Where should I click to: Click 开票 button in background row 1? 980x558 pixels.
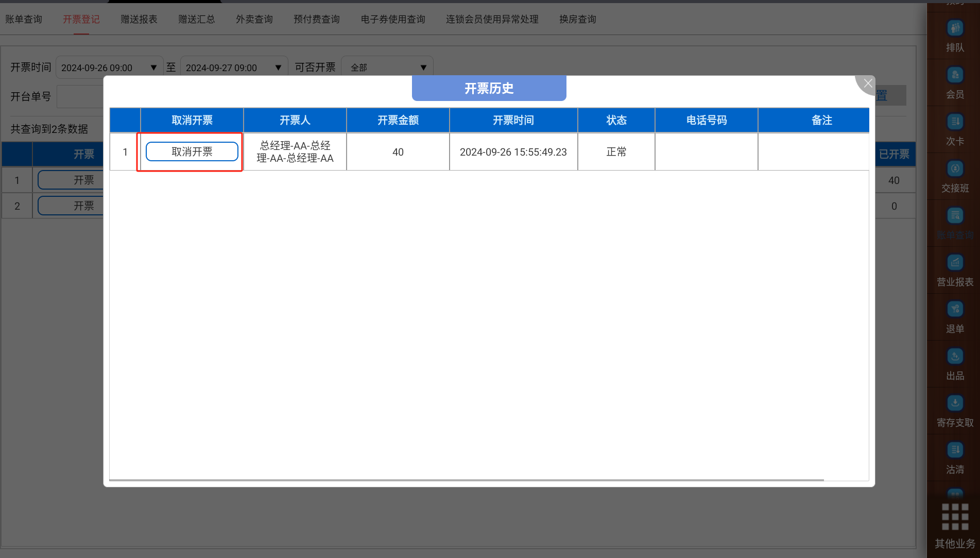(71, 180)
